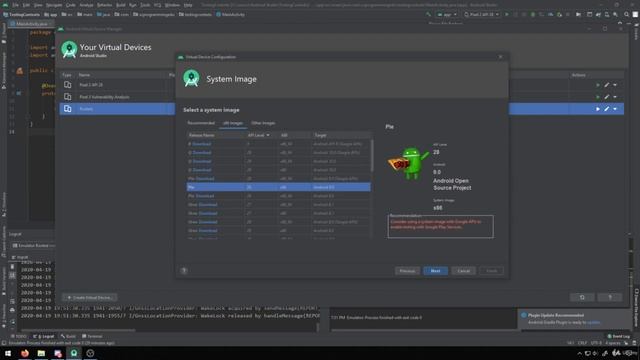The height and width of the screenshot is (360, 640).
Task: Open File Explorer from the taskbar
Action: 41,353
